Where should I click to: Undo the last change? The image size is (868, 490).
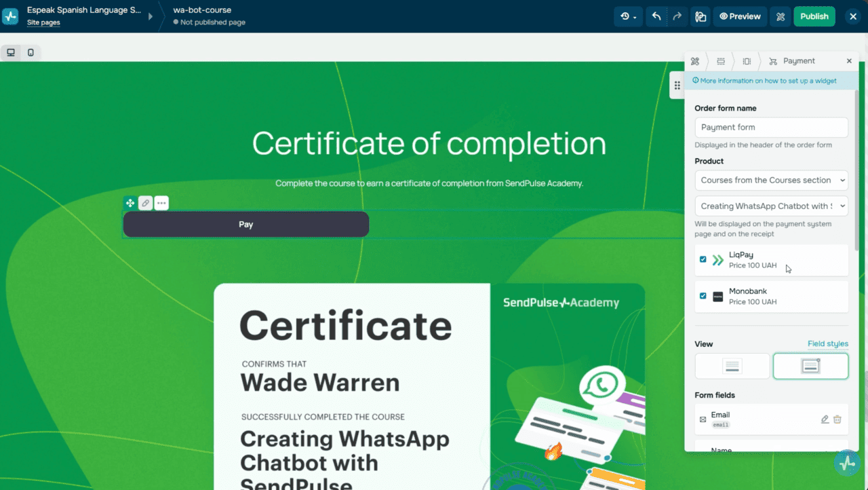tap(656, 16)
